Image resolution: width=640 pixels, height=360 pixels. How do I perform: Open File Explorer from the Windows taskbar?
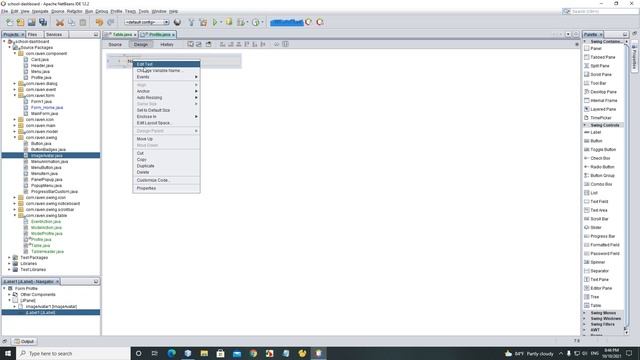[x=204, y=353]
